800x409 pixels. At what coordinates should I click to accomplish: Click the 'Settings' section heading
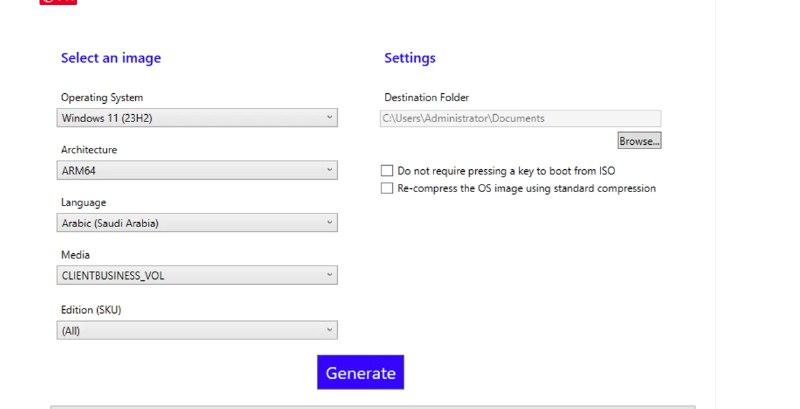pyautogui.click(x=409, y=58)
